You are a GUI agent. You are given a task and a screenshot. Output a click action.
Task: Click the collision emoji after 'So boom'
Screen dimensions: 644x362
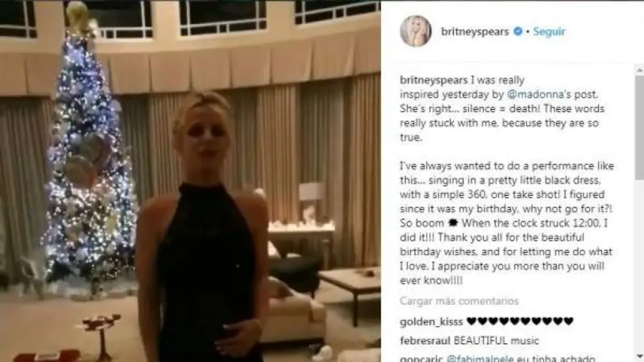point(453,223)
